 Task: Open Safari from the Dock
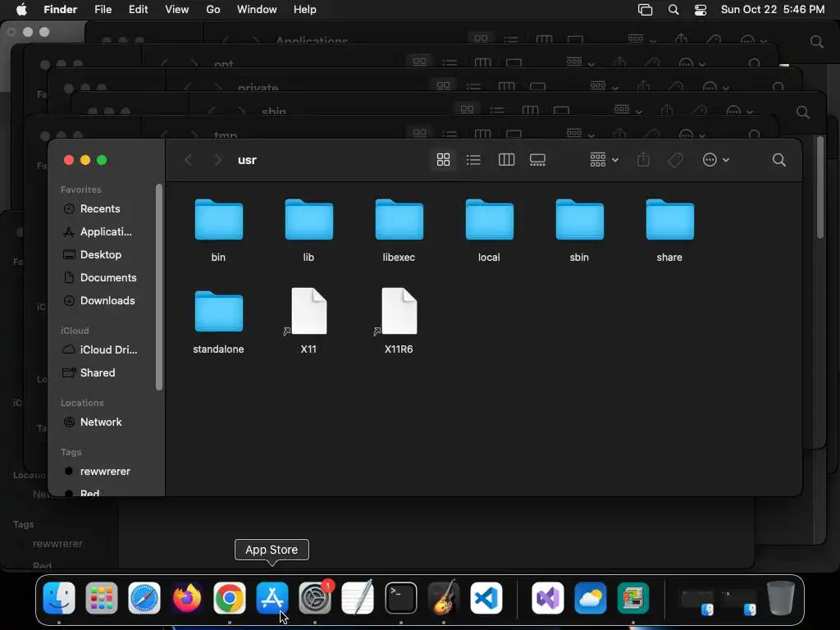[144, 598]
